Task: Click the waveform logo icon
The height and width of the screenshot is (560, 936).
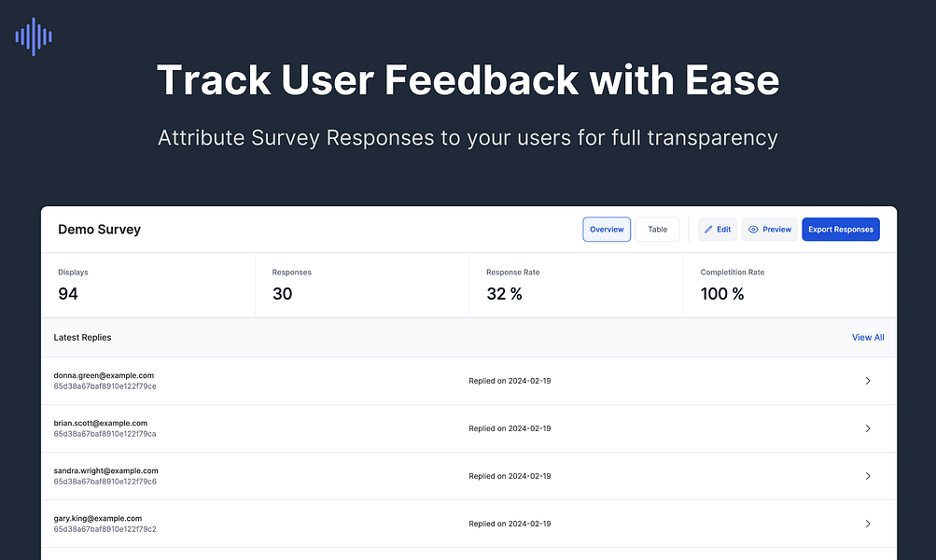Action: (34, 36)
